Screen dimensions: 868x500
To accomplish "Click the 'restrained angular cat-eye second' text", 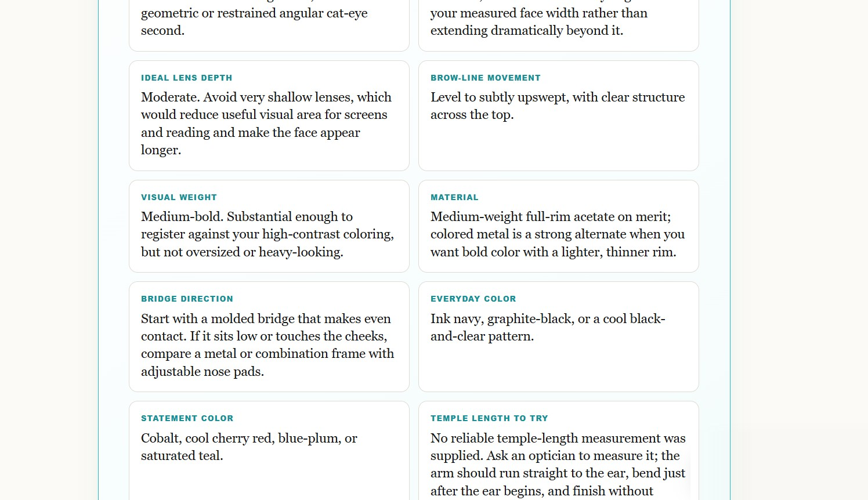I will pyautogui.click(x=254, y=21).
